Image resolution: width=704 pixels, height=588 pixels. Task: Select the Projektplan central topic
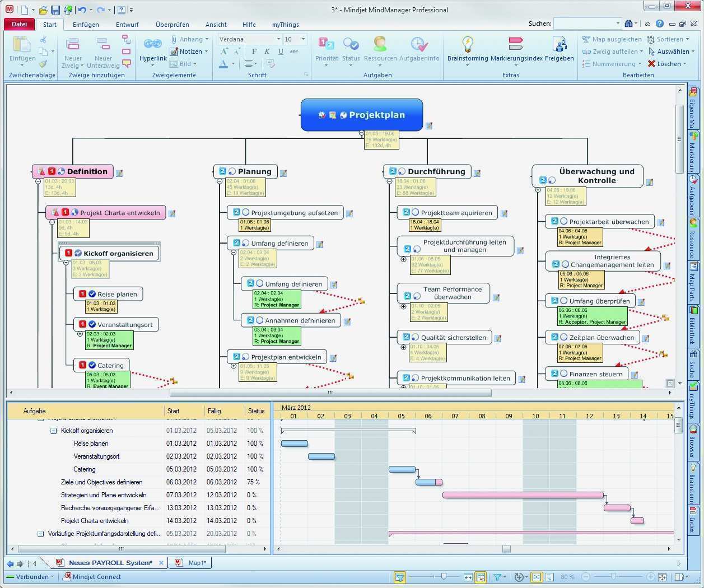(x=362, y=115)
